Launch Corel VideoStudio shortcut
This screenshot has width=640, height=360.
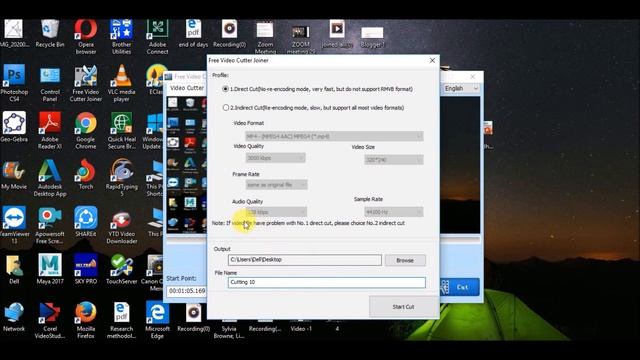coord(50,320)
